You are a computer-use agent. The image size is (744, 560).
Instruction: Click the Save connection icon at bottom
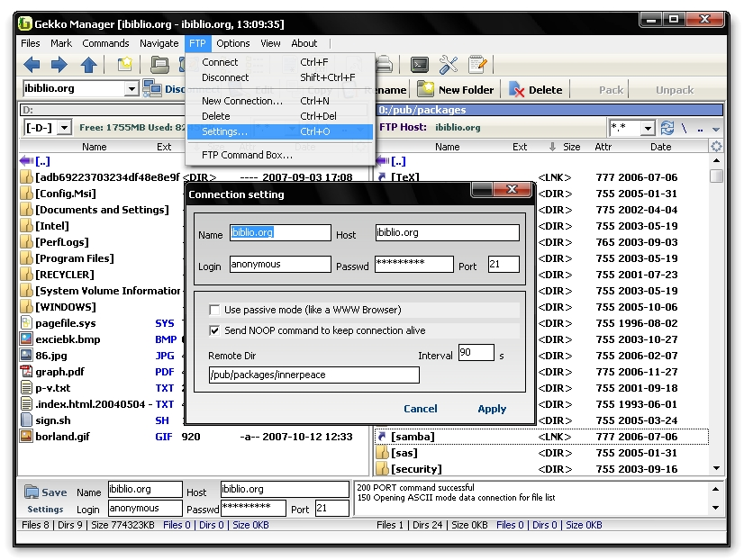pos(32,492)
